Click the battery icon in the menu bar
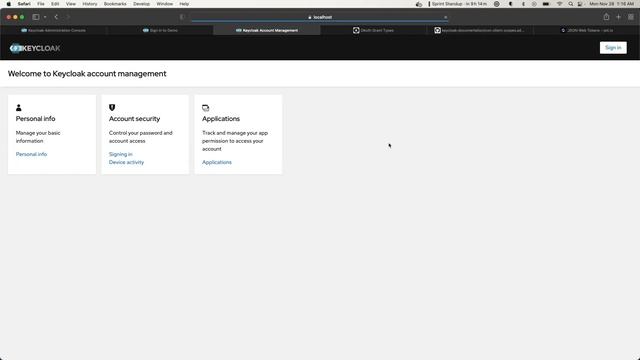640x360 pixels. click(546, 4)
